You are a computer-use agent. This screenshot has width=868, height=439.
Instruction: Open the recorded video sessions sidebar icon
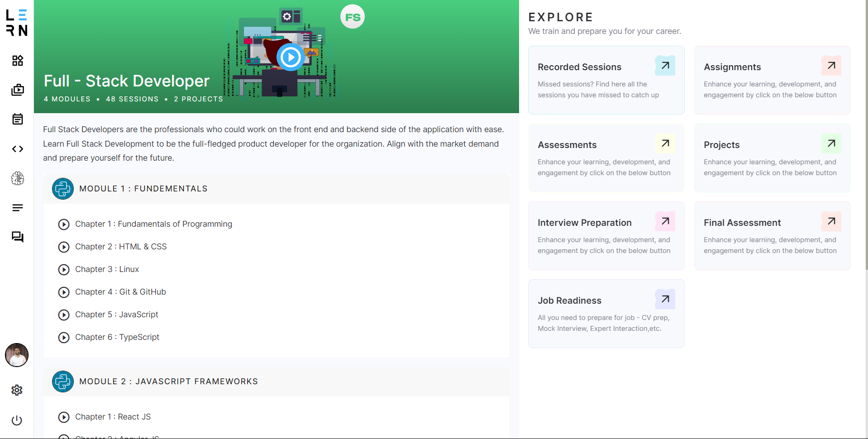[x=17, y=90]
